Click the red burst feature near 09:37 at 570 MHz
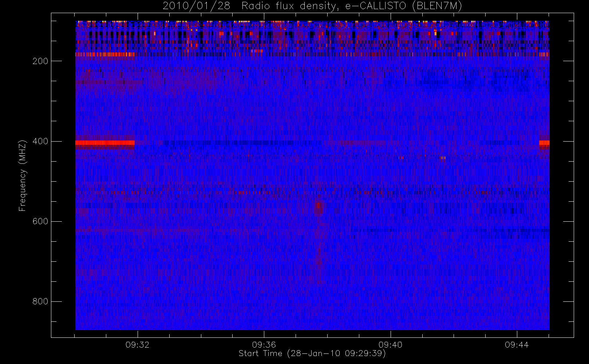Image resolution: width=589 pixels, height=364 pixels. [319, 208]
